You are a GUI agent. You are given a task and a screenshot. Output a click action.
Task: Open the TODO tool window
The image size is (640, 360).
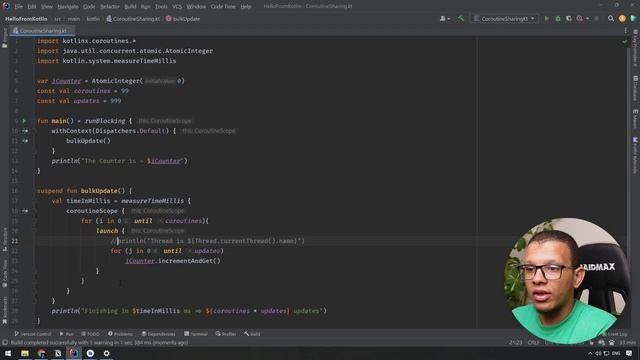click(90, 334)
